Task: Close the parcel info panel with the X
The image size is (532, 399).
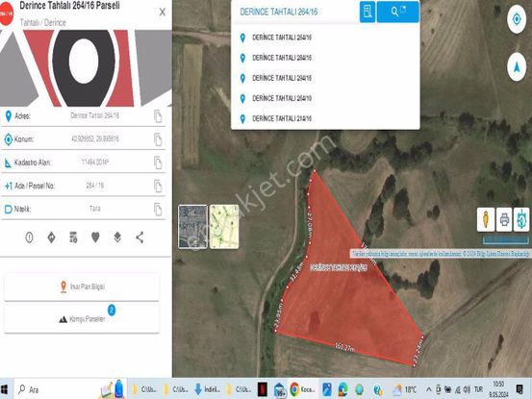Action: coord(163,12)
